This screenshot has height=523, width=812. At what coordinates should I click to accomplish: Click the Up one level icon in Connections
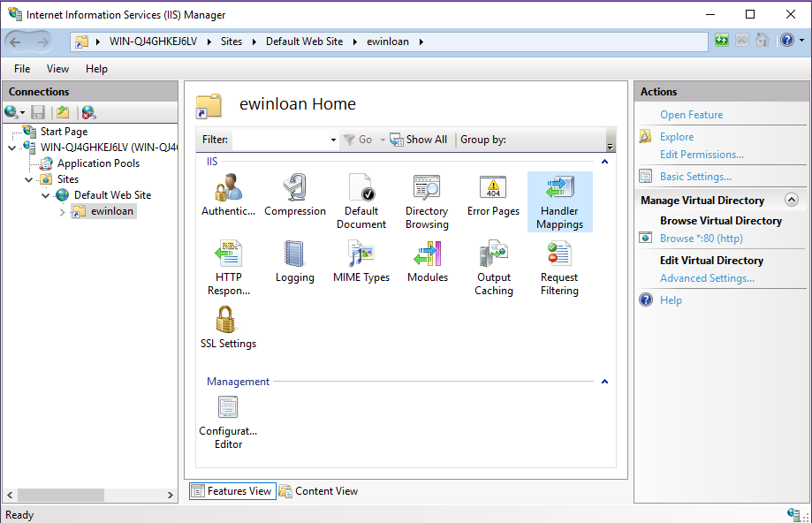coord(63,112)
